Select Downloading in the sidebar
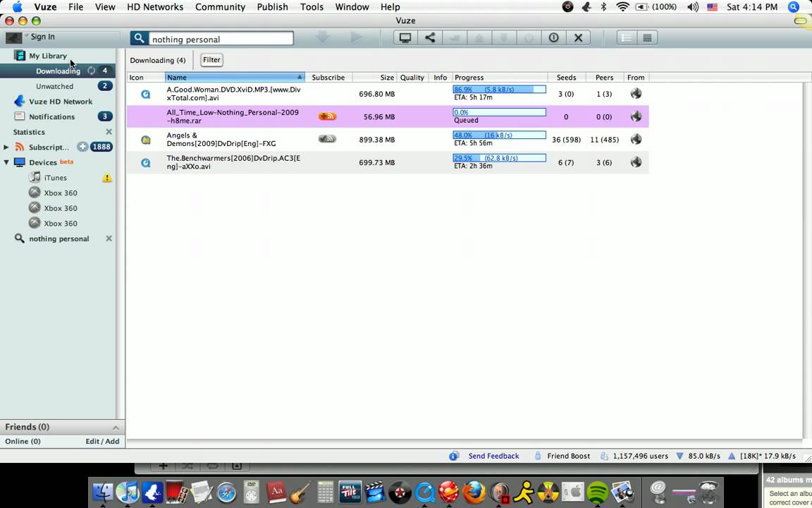The image size is (812, 508). click(x=58, y=71)
